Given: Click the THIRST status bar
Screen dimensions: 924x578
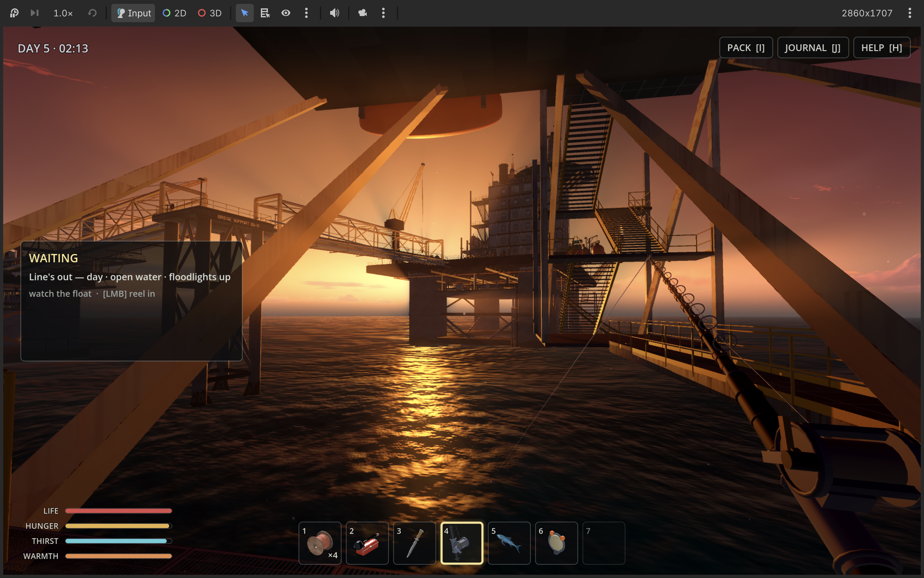Looking at the screenshot, I should [x=118, y=541].
